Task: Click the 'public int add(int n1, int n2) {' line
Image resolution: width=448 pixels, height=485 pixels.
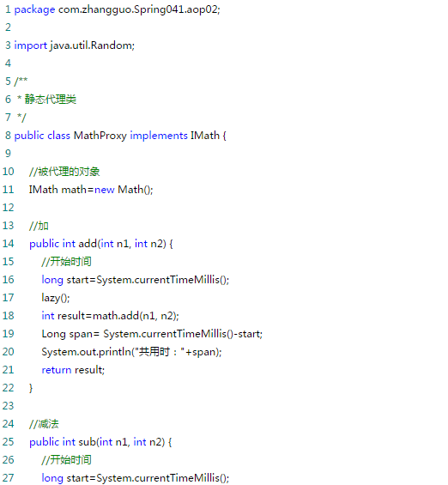Action: click(x=101, y=244)
